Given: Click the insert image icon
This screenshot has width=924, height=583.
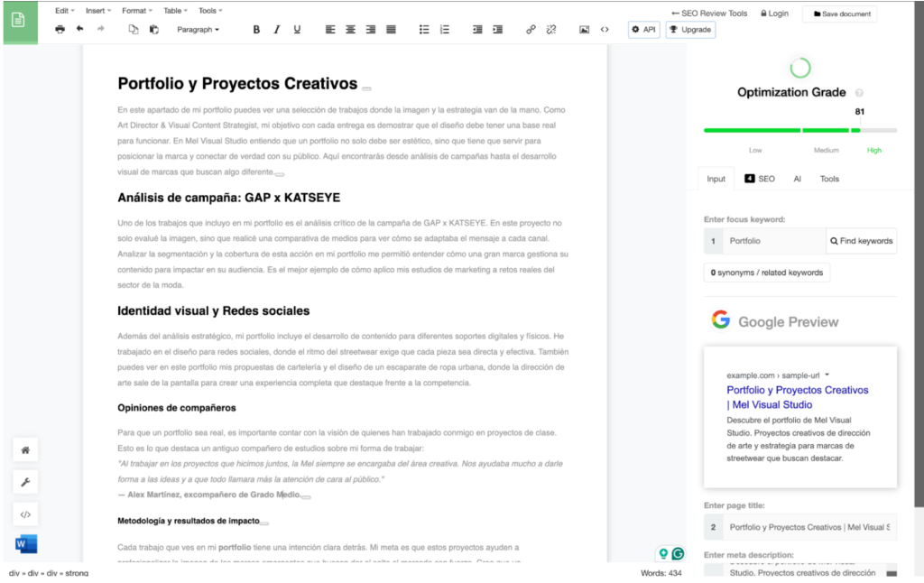Looking at the screenshot, I should (x=584, y=30).
